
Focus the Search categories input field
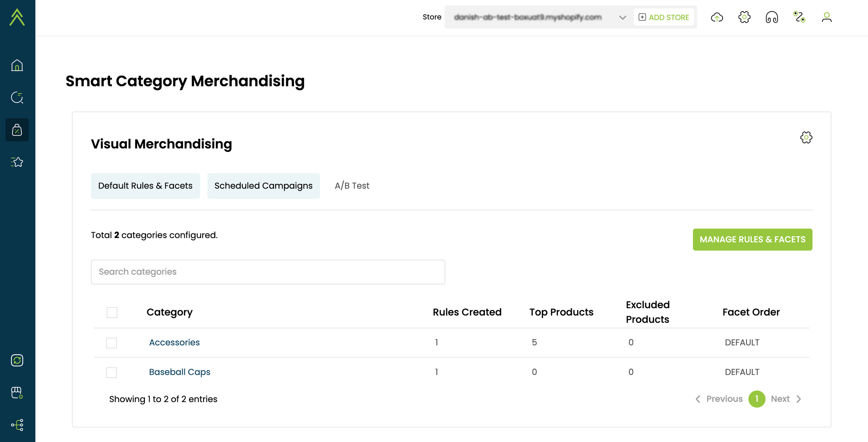(268, 272)
